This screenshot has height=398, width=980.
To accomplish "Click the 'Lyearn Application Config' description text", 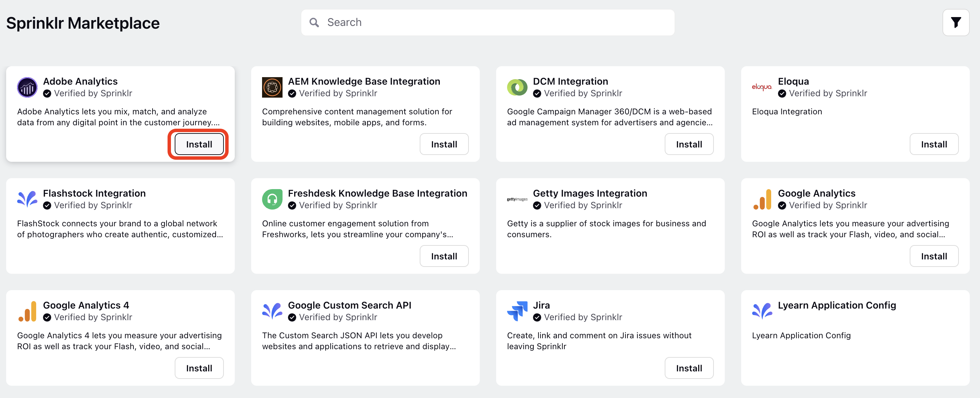I will pos(801,335).
